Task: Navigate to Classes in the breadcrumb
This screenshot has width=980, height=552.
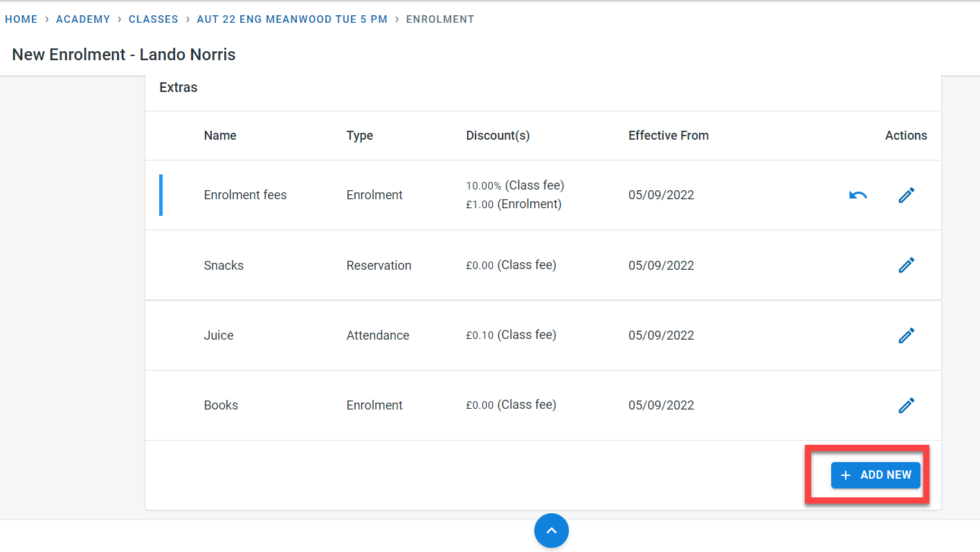Action: 154,19
